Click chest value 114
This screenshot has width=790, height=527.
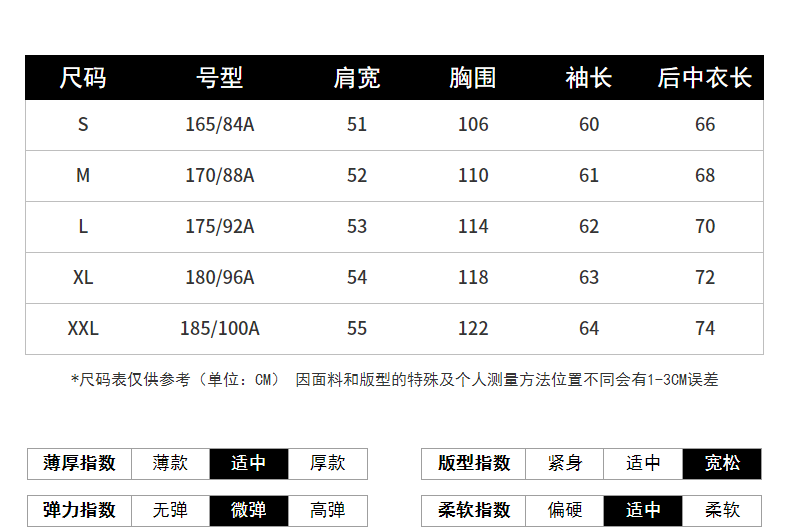click(473, 226)
